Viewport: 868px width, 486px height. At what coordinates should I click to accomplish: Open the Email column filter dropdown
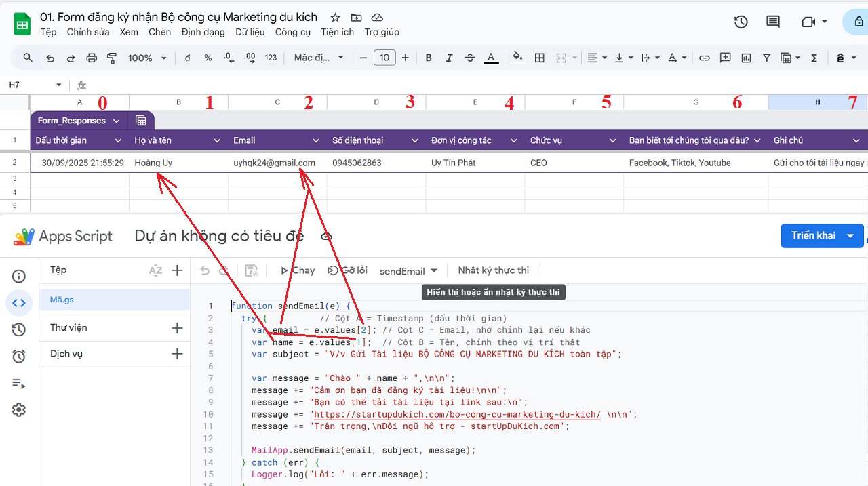point(316,140)
